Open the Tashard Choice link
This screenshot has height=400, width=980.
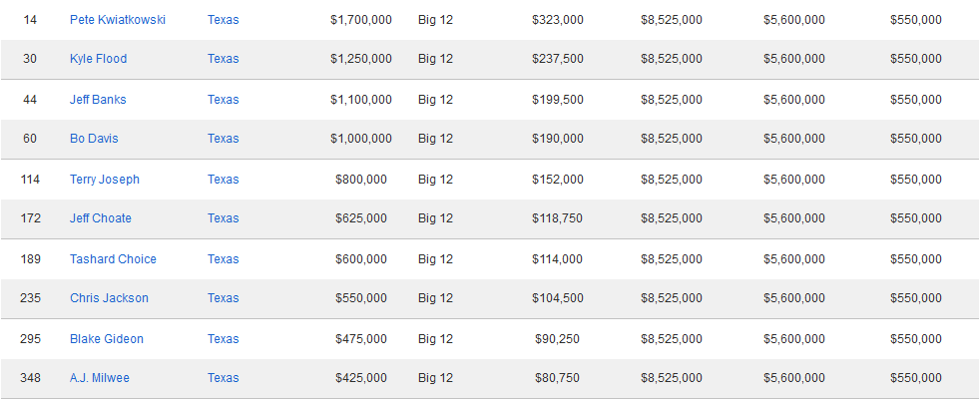click(113, 259)
